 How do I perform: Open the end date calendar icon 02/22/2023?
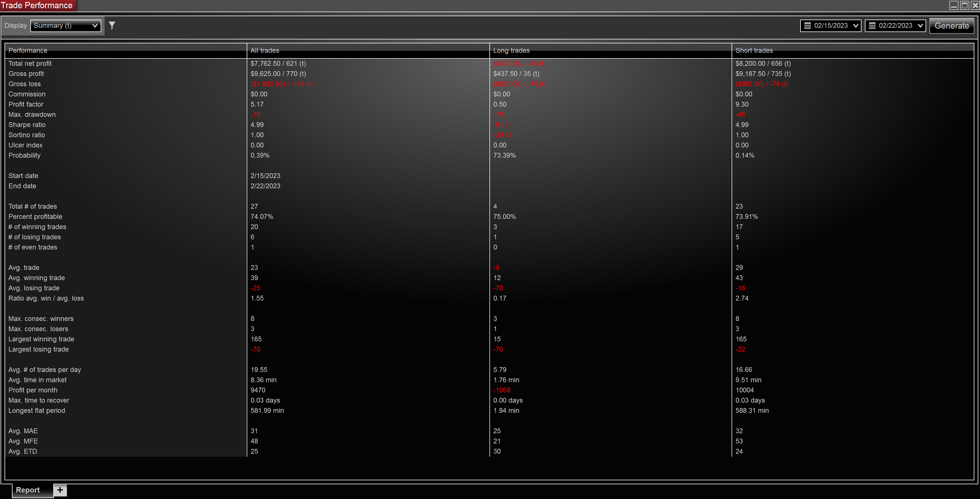(872, 26)
